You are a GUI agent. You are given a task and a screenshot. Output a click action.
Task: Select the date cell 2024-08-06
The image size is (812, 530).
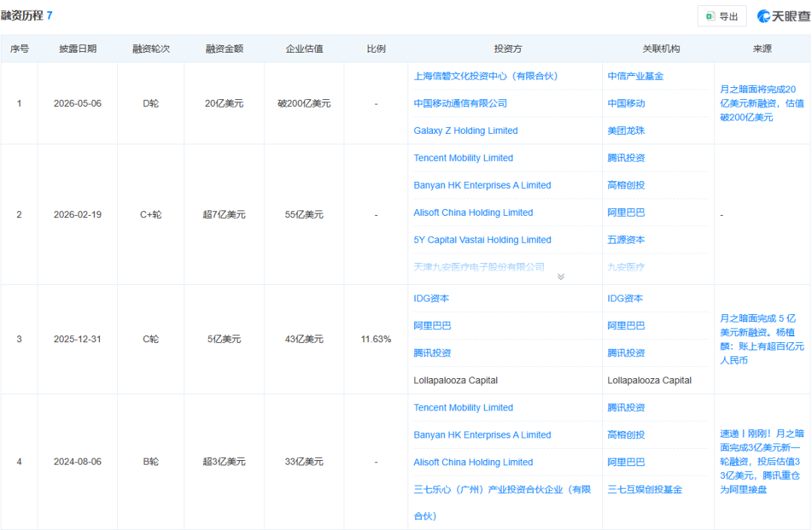pyautogui.click(x=77, y=462)
